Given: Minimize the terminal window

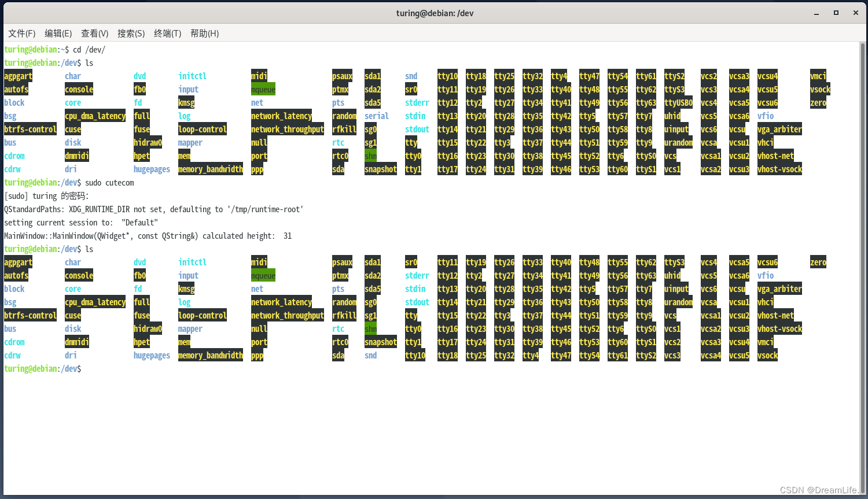Looking at the screenshot, I should tap(816, 13).
